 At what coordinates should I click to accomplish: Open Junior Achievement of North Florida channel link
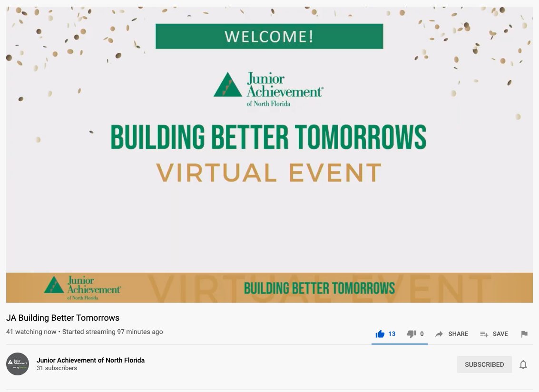point(91,360)
